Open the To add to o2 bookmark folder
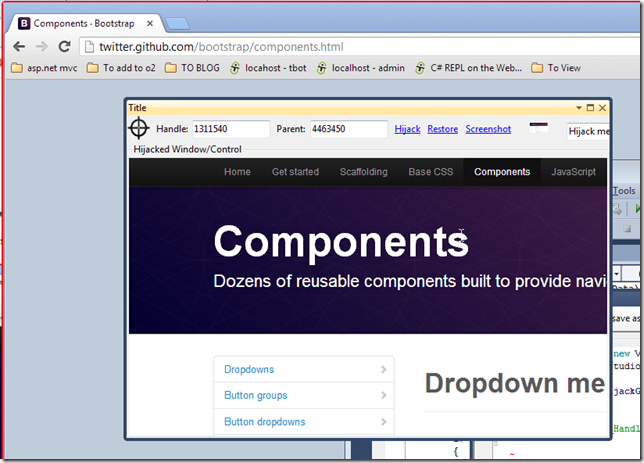 point(121,68)
